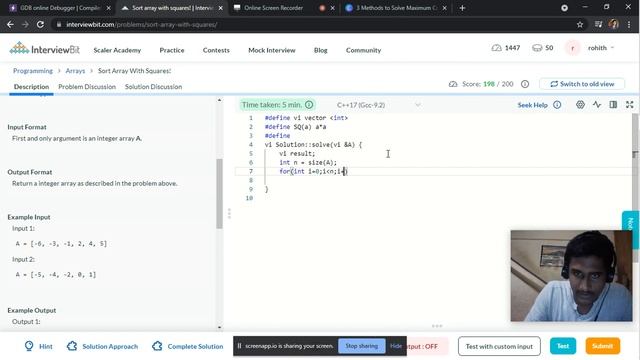Click the score info icon beside 198 / 200
Viewport: 640px width, 360px height.
[525, 84]
